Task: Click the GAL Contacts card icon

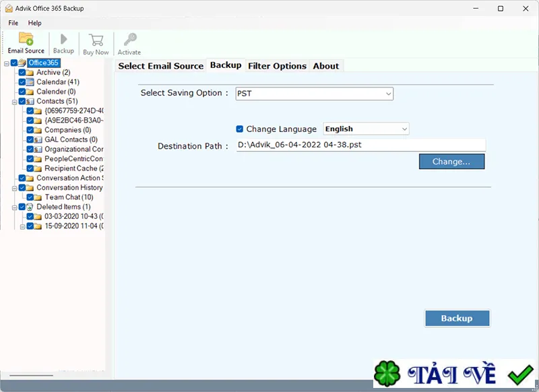Action: pyautogui.click(x=38, y=140)
